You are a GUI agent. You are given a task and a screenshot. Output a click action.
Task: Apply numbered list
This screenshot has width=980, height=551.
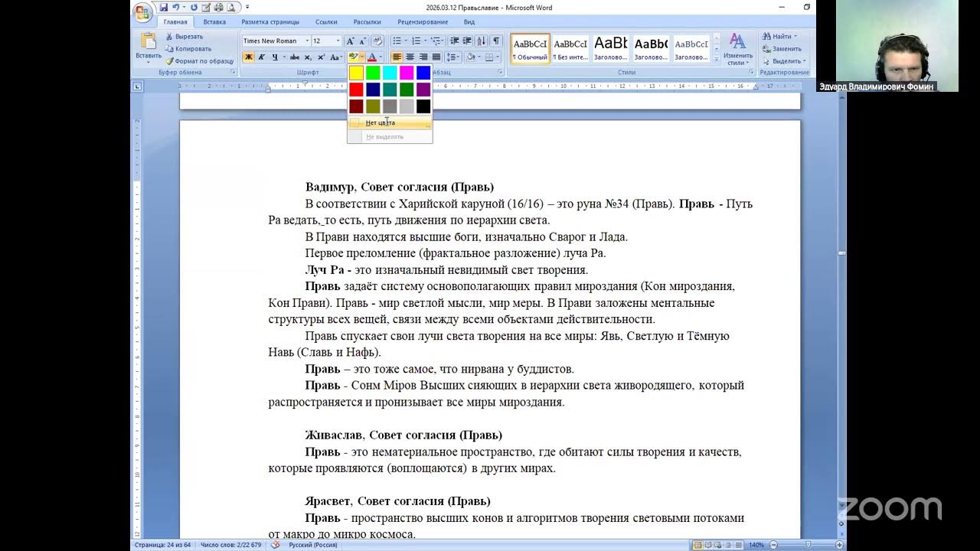point(418,41)
